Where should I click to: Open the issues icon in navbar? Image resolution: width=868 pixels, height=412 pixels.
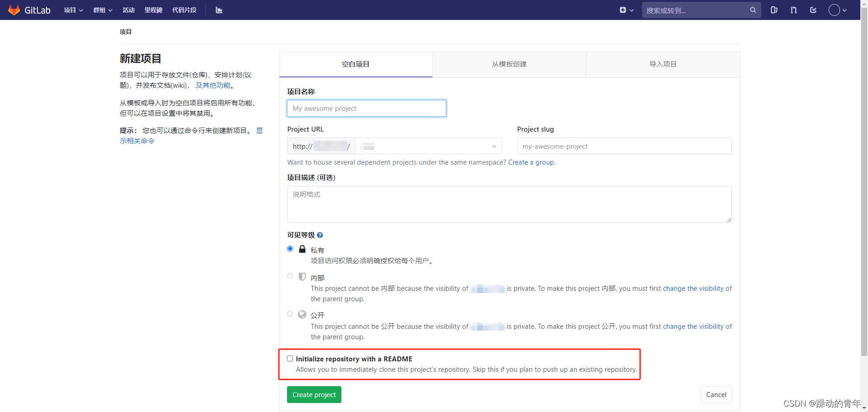774,10
